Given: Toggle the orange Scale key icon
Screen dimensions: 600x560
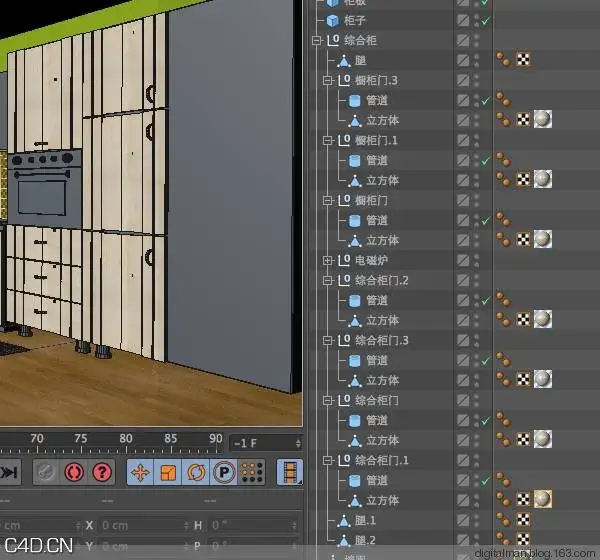Looking at the screenshot, I should pyautogui.click(x=168, y=472).
